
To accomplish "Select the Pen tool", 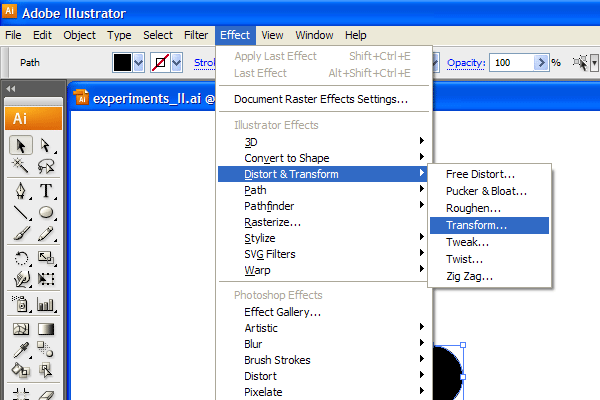I will click(21, 190).
